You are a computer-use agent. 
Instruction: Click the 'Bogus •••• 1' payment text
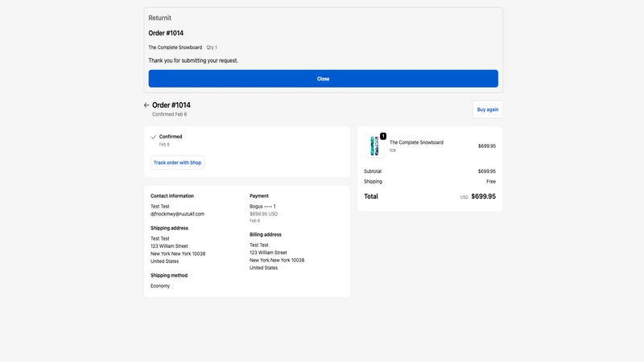(262, 207)
